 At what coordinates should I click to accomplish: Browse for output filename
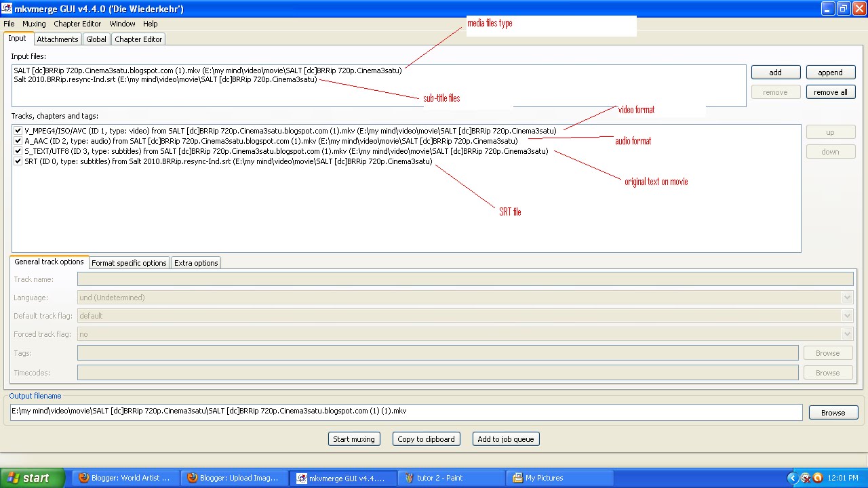833,413
